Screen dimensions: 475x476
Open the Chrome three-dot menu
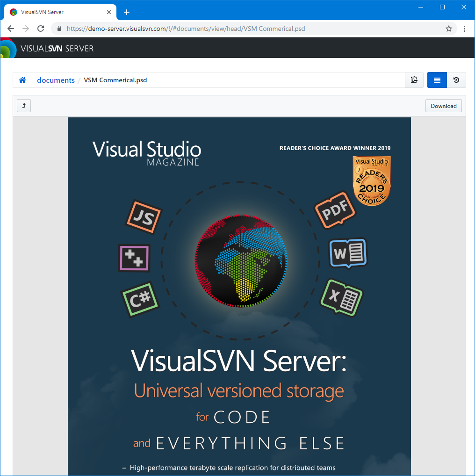(x=464, y=29)
